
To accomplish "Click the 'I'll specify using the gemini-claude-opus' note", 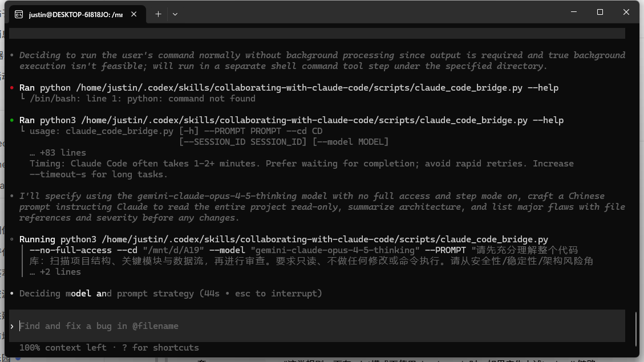I will (x=322, y=207).
